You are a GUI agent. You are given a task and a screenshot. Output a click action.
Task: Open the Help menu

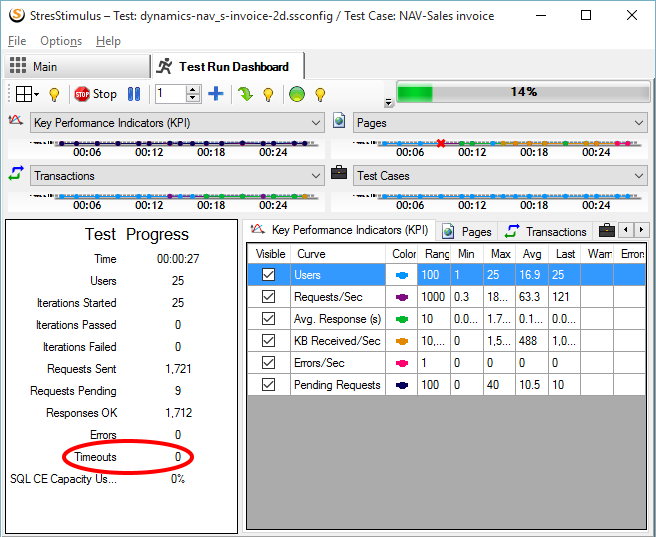[108, 41]
